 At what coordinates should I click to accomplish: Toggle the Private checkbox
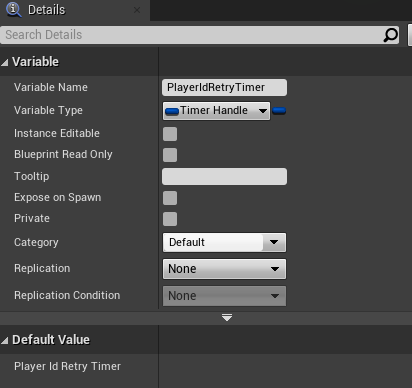coord(170,219)
